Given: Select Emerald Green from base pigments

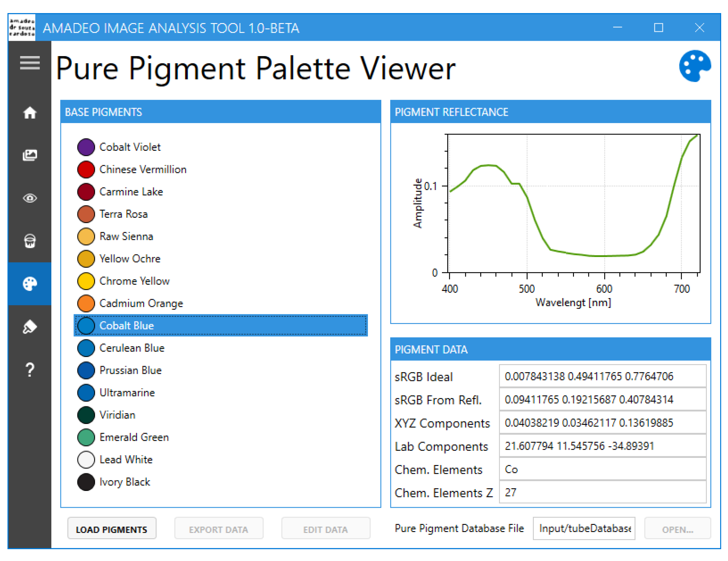Looking at the screenshot, I should point(134,437).
